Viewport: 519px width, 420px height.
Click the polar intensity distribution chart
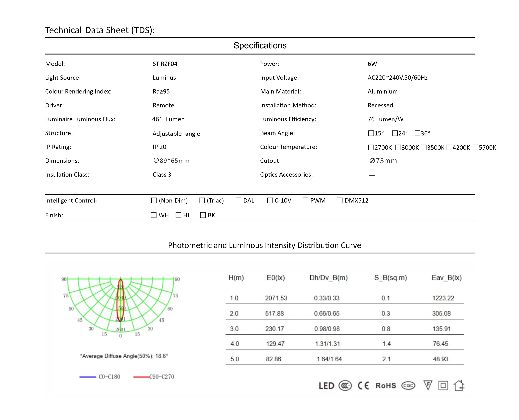coord(121,305)
